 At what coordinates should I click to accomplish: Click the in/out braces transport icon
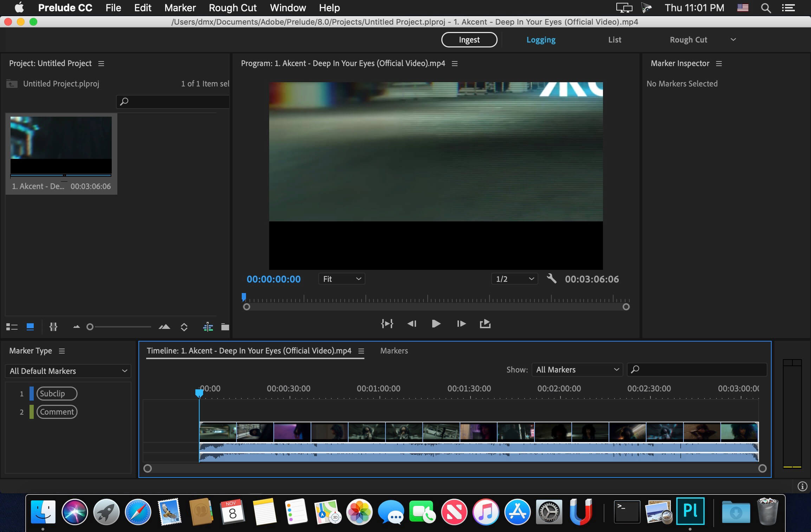pyautogui.click(x=387, y=324)
